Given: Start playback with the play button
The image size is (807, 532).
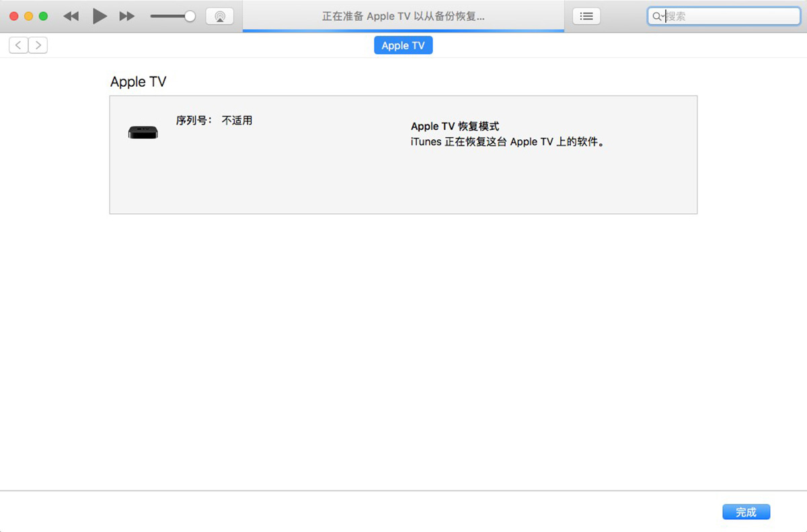Looking at the screenshot, I should click(x=100, y=16).
